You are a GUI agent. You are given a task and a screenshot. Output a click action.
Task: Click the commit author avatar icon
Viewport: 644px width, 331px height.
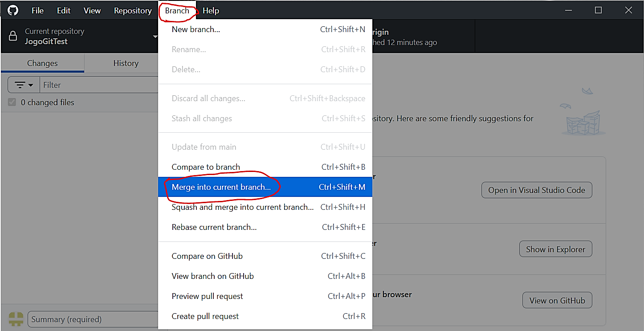(16, 319)
